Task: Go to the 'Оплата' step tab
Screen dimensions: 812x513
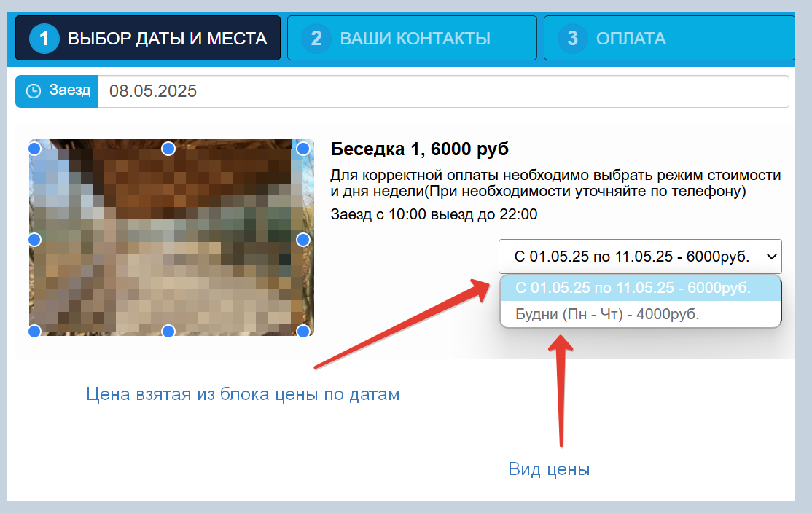Action: click(x=669, y=38)
